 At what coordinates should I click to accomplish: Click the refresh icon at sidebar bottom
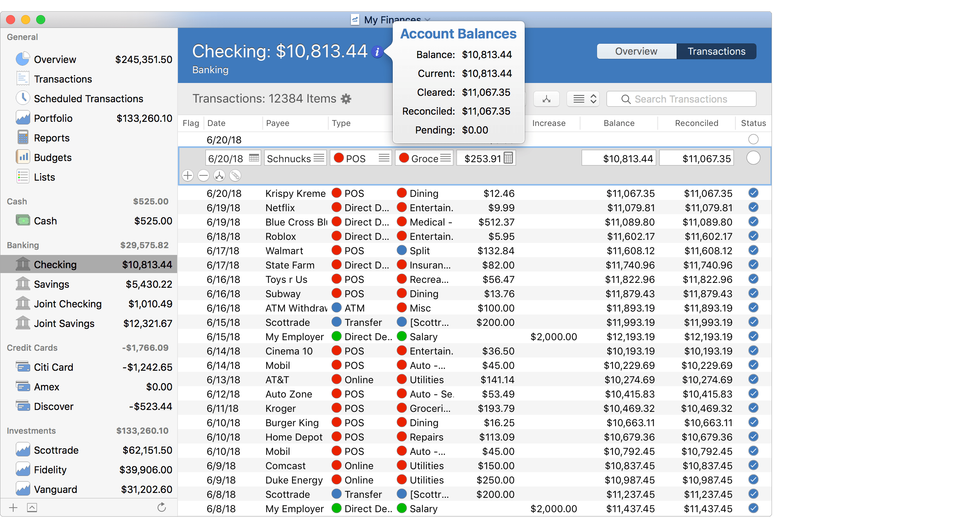[162, 507]
